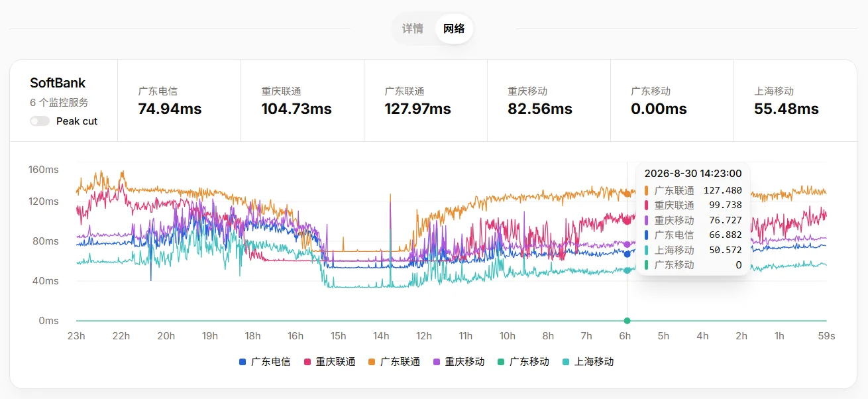The width and height of the screenshot is (868, 399).
Task: Switch to the 详情 tab
Action: coord(413,28)
